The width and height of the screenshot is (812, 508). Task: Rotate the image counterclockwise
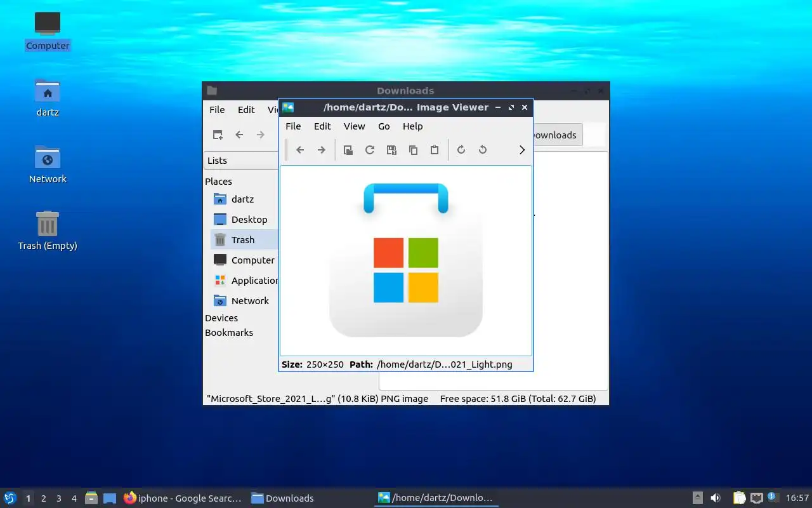483,150
